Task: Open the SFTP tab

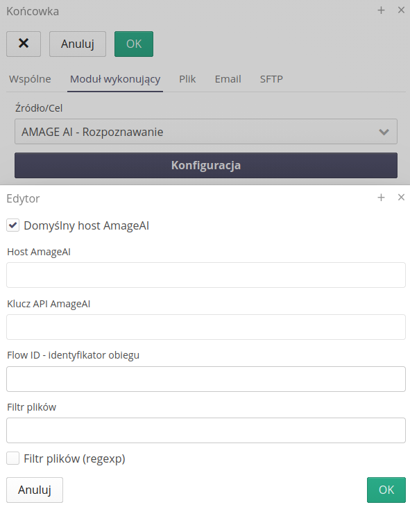Action: (271, 79)
